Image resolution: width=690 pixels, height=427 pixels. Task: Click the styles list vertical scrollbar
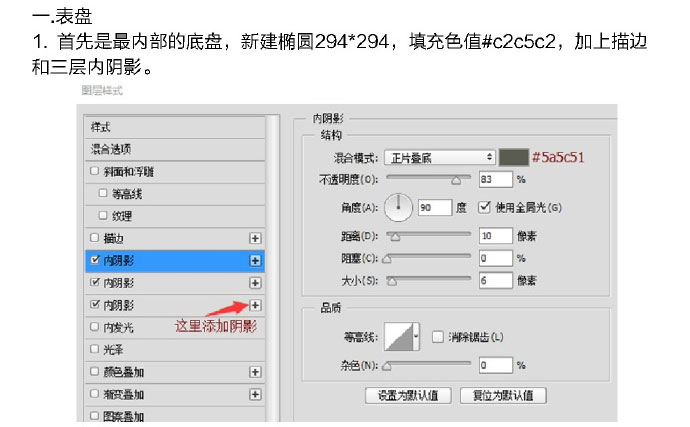click(273, 269)
